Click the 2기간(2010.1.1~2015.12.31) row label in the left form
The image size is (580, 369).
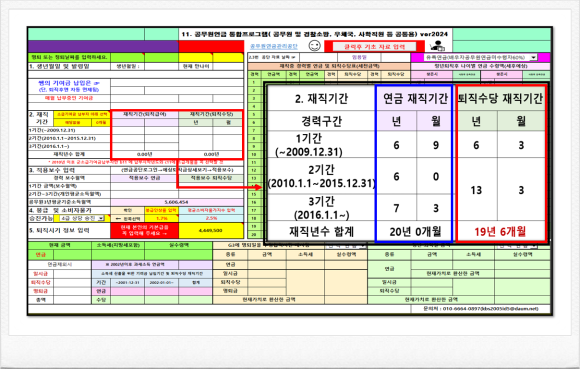pos(62,138)
